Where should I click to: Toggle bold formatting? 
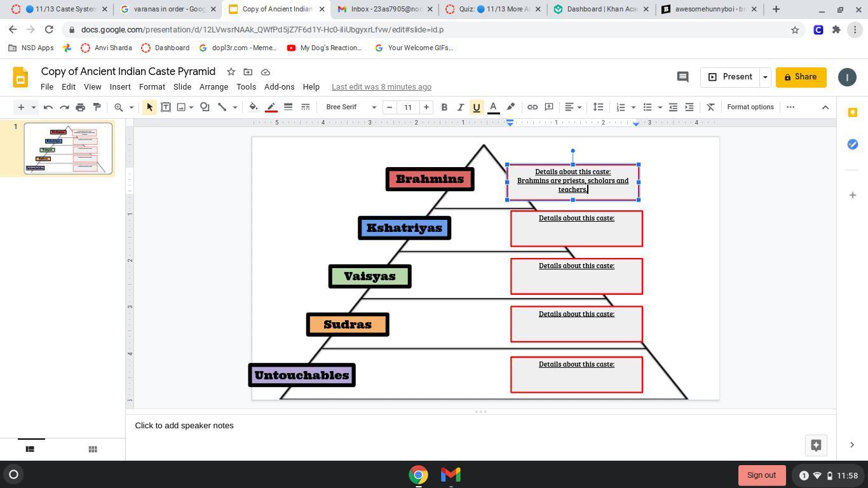[x=444, y=107]
